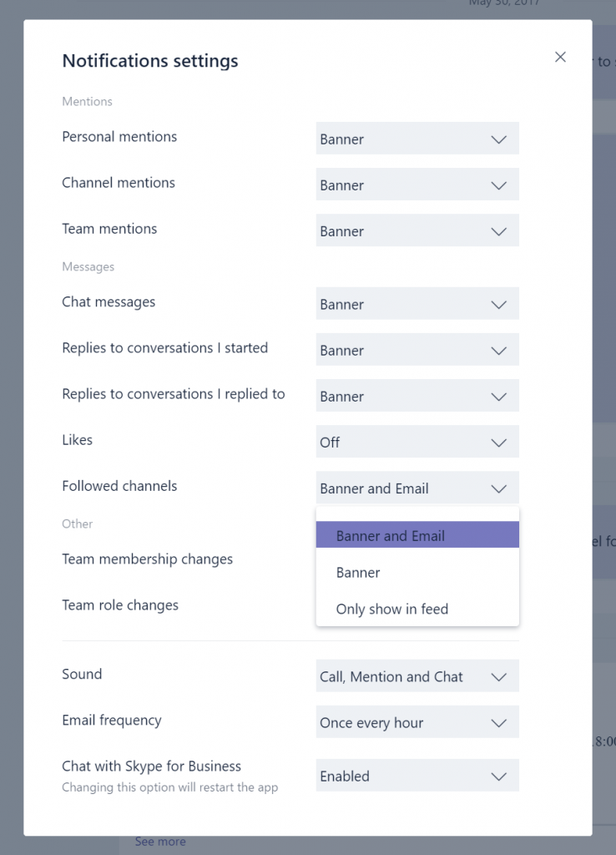Click the Personal mentions chevron icon
The image size is (616, 855).
pyautogui.click(x=498, y=139)
